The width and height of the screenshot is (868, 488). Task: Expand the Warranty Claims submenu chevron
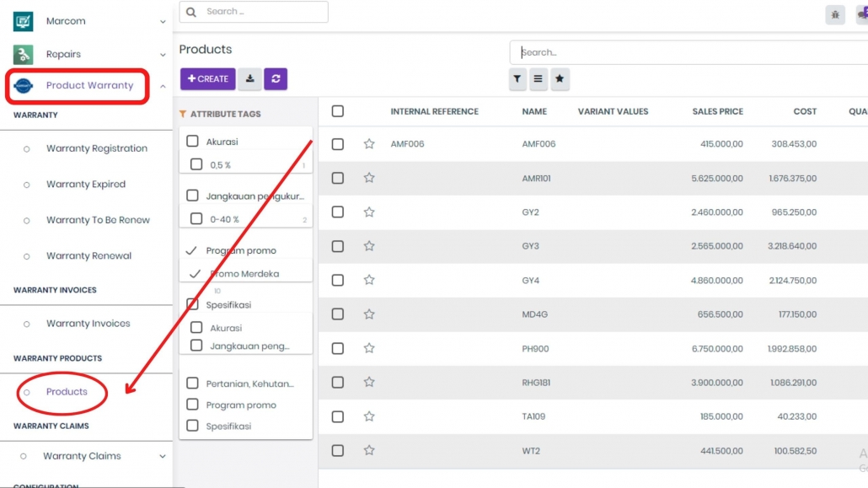point(163,457)
